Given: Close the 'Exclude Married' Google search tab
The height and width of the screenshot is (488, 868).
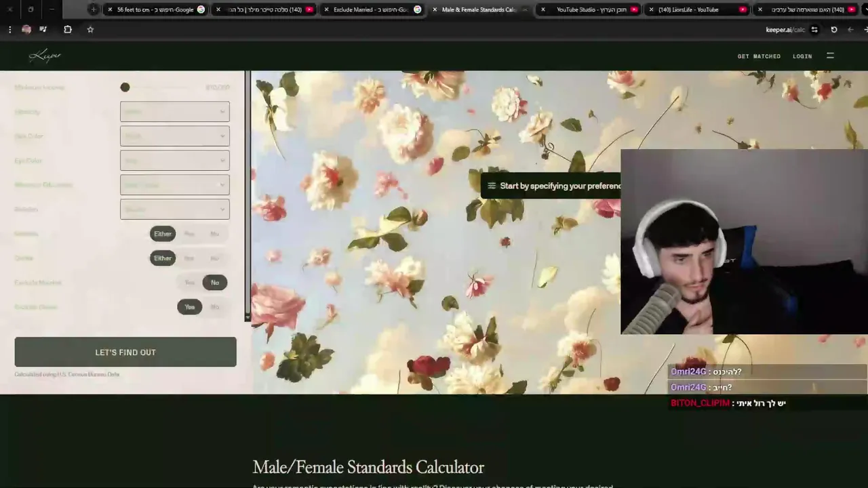Looking at the screenshot, I should 326,9.
